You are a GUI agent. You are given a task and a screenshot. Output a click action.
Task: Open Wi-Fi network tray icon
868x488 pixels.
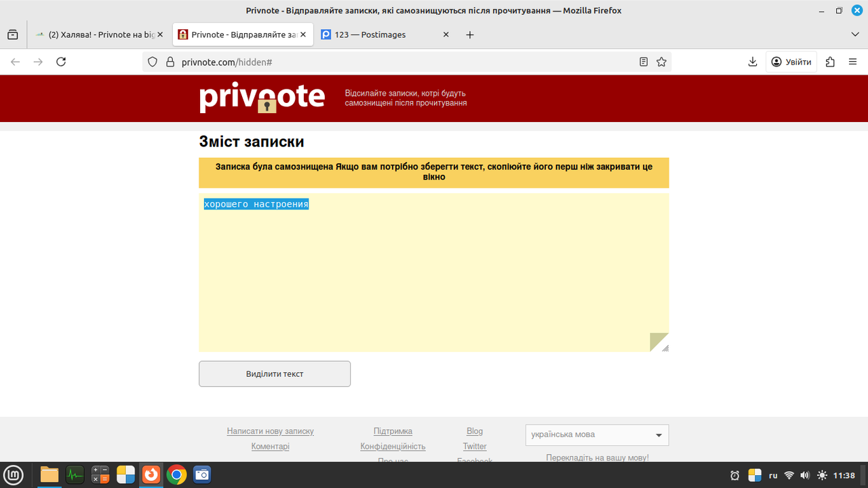(789, 475)
